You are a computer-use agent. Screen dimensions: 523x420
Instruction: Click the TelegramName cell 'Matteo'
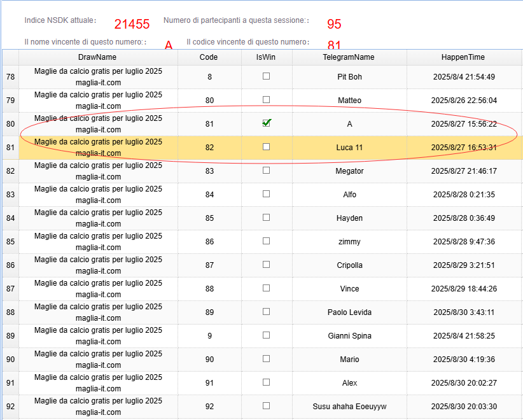(x=349, y=101)
